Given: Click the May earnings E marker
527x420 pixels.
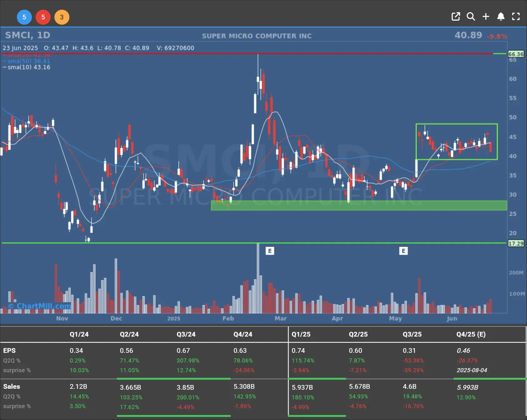Looking at the screenshot, I should (404, 251).
